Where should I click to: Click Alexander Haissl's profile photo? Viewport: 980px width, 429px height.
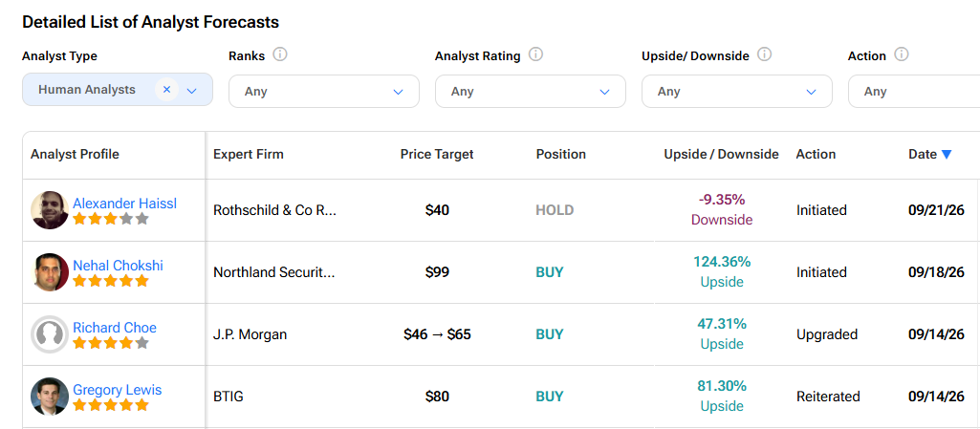[x=50, y=210]
